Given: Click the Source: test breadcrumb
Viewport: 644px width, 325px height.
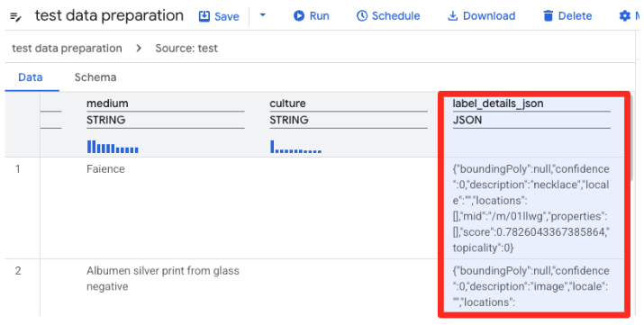Looking at the screenshot, I should [x=186, y=49].
